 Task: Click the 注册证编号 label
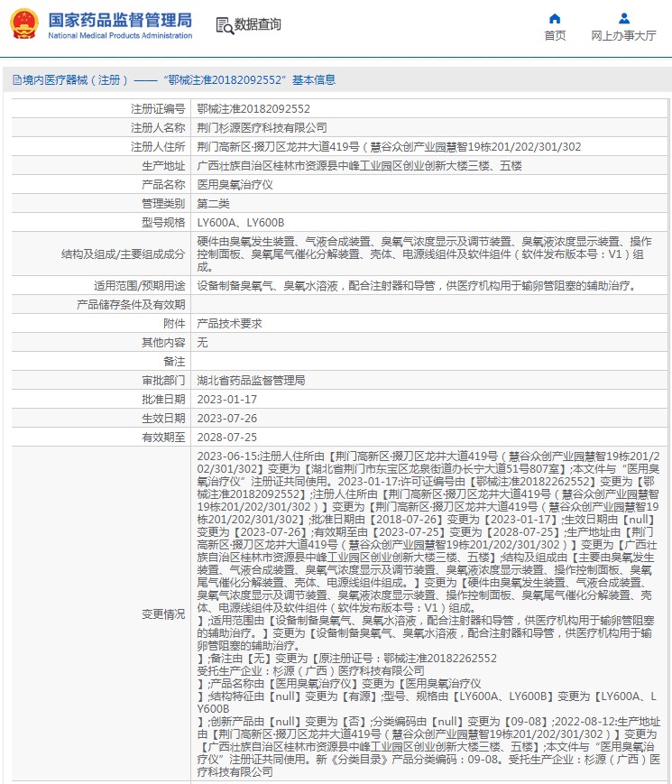[158, 109]
